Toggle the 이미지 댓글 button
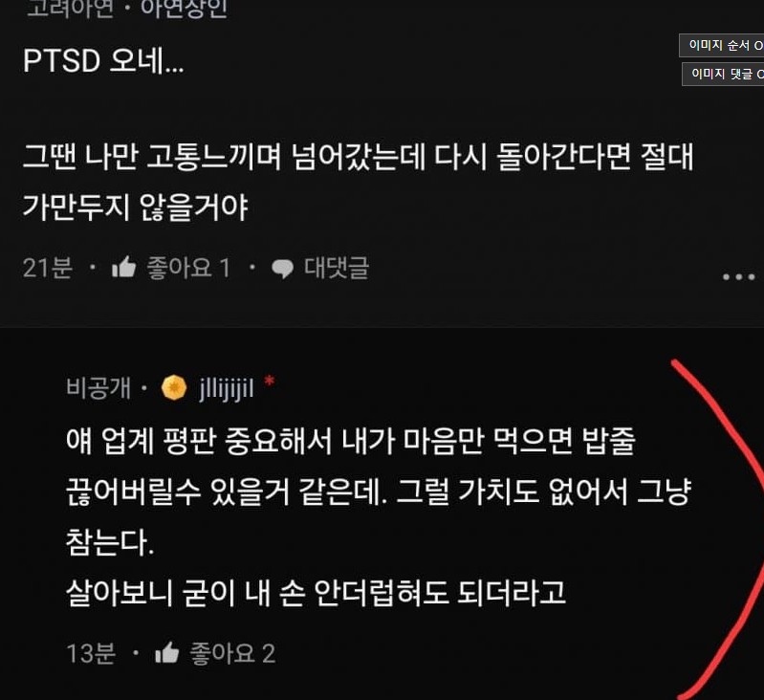 [x=723, y=74]
